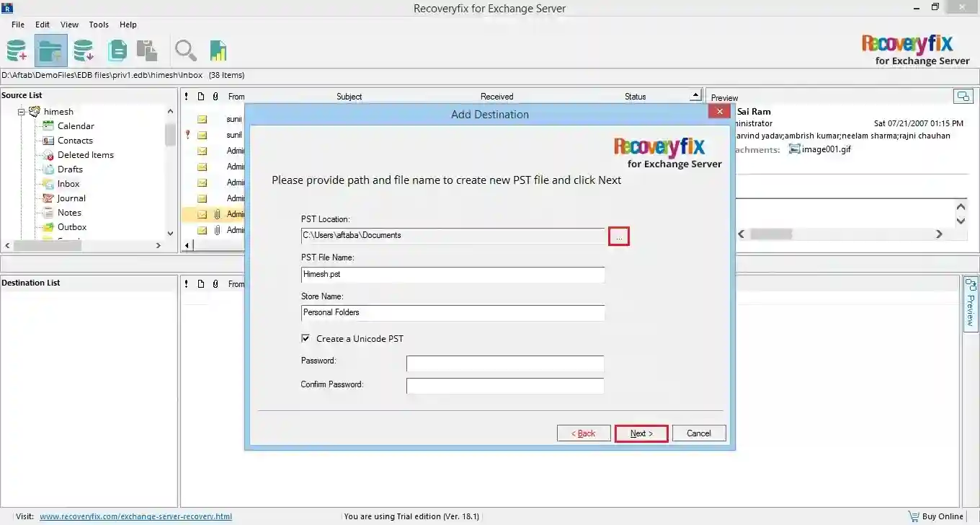Click the Confirm Password input field
Image resolution: width=980 pixels, height=525 pixels.
pyautogui.click(x=505, y=386)
